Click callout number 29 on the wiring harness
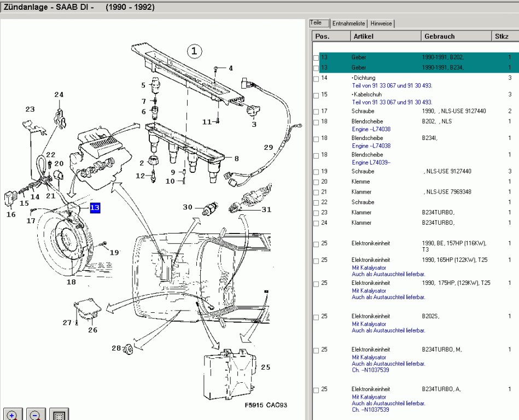This screenshot has height=420, width=519. (x=269, y=147)
